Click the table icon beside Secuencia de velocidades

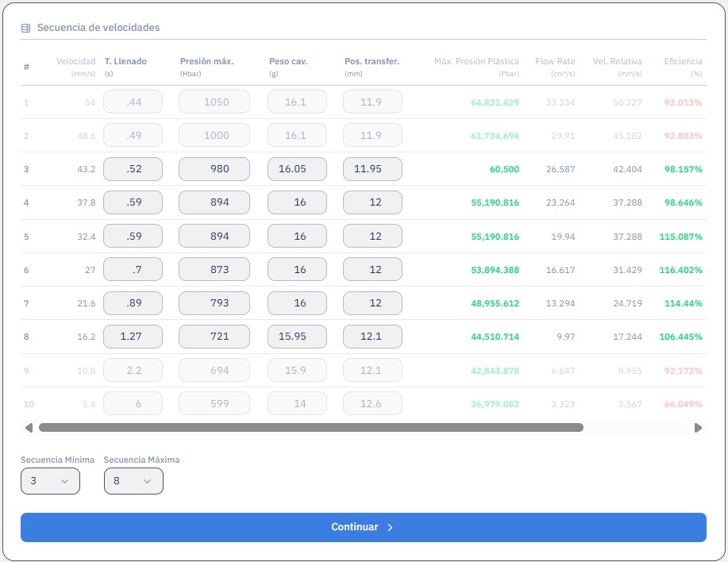[x=26, y=29]
